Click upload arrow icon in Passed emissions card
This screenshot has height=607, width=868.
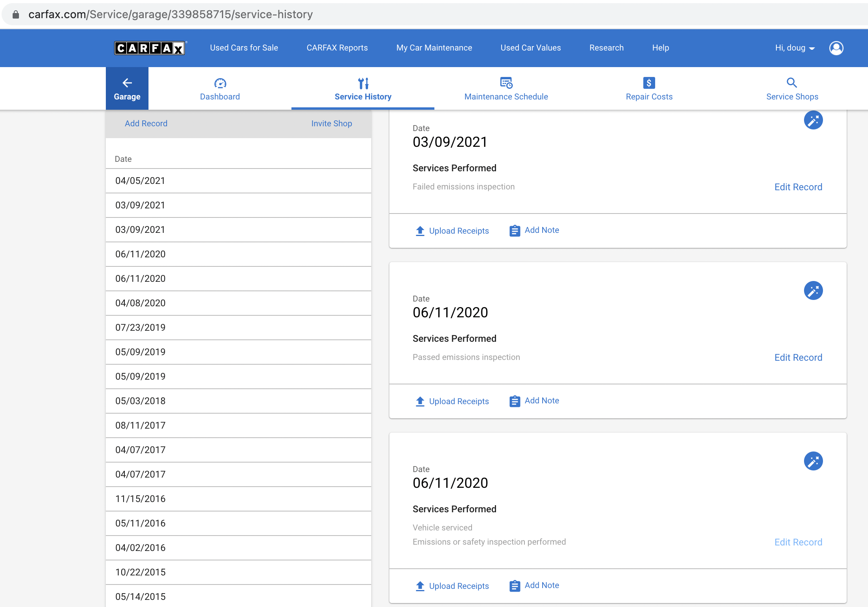tap(420, 401)
